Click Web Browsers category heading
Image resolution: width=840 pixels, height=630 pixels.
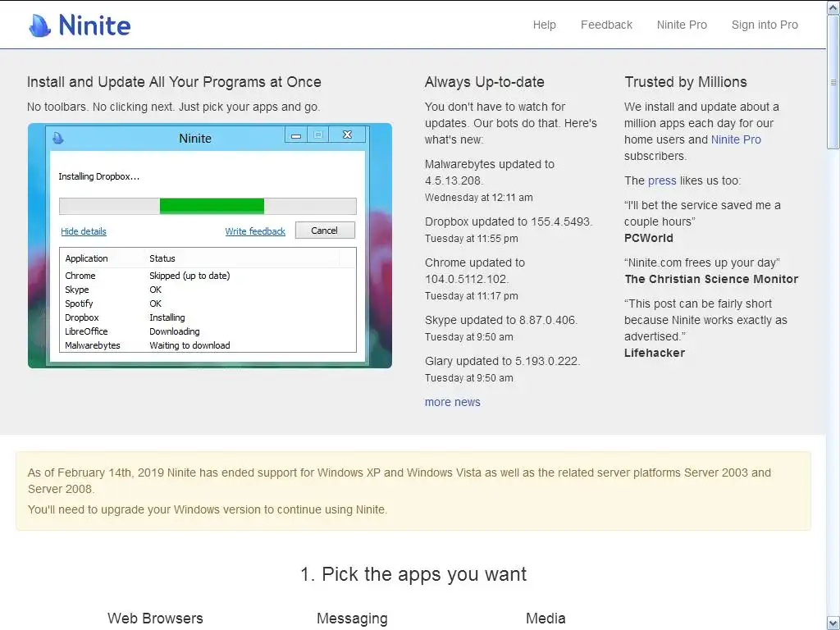pos(155,619)
